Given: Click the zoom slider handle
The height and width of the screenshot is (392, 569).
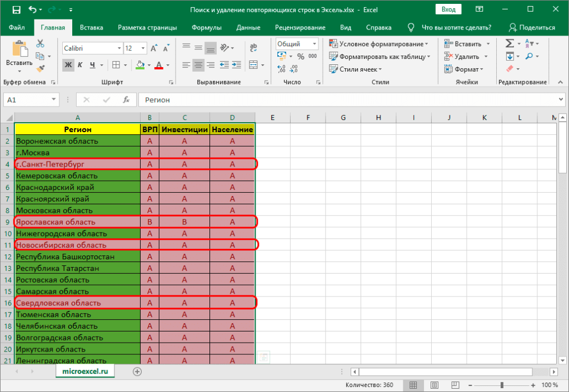Looking at the screenshot, I should [502, 385].
